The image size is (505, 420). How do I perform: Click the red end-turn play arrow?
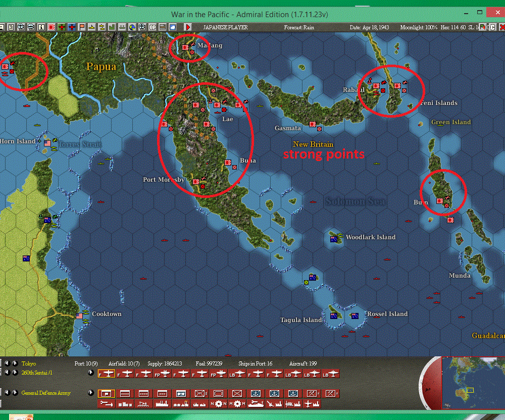coord(188,27)
